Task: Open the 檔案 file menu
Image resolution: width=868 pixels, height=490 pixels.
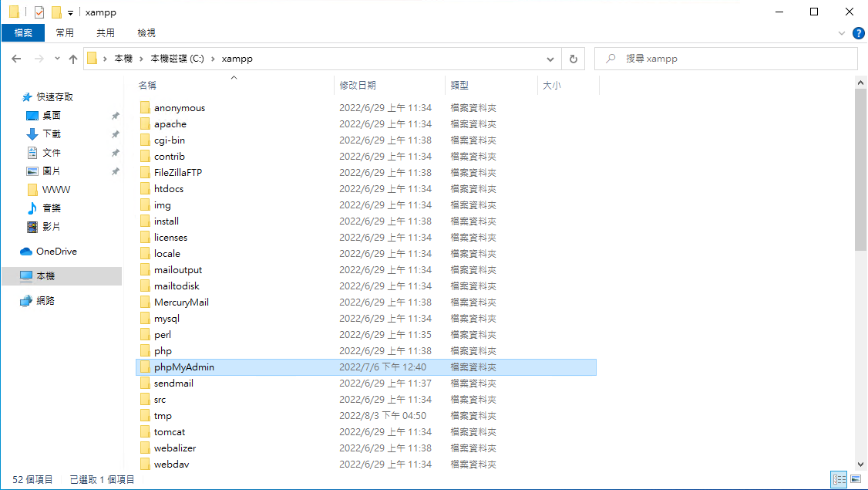Action: pos(23,33)
